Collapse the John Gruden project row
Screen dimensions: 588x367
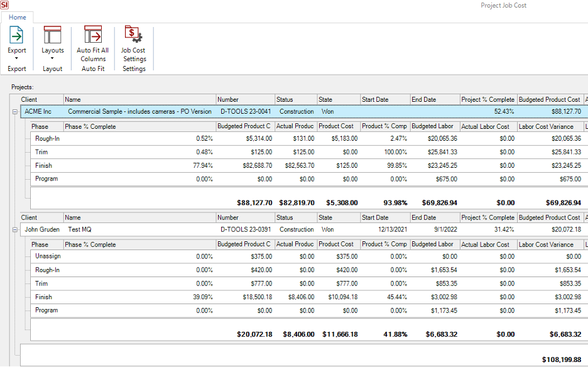14,229
